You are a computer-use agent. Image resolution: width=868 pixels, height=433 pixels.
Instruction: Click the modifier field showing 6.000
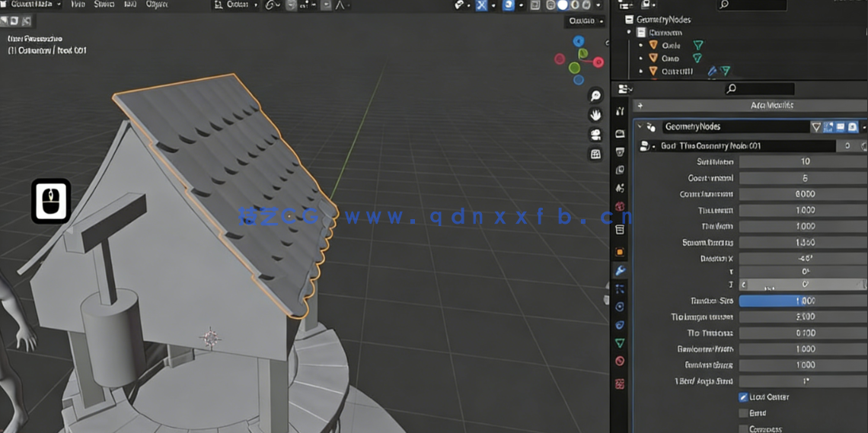803,194
